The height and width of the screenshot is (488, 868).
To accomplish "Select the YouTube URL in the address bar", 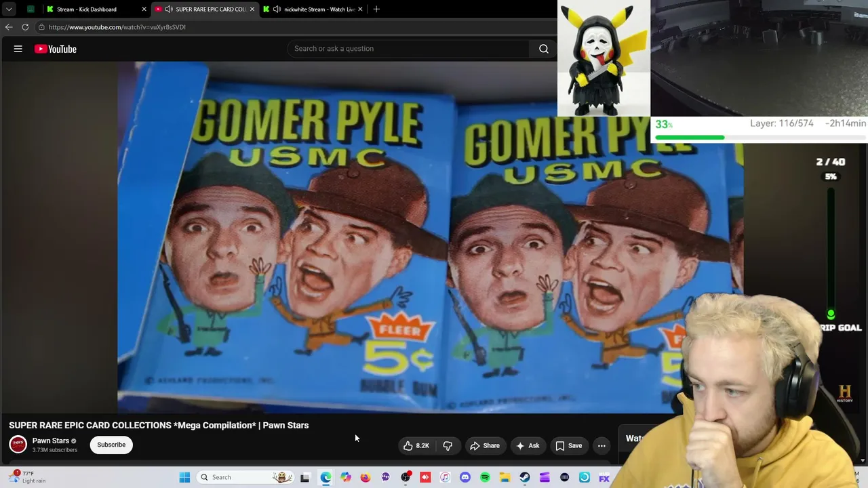I will click(x=117, y=27).
